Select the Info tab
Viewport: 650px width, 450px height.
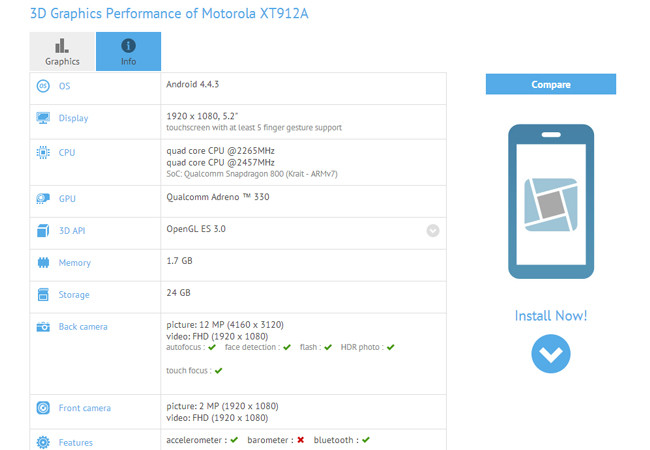coord(129,51)
